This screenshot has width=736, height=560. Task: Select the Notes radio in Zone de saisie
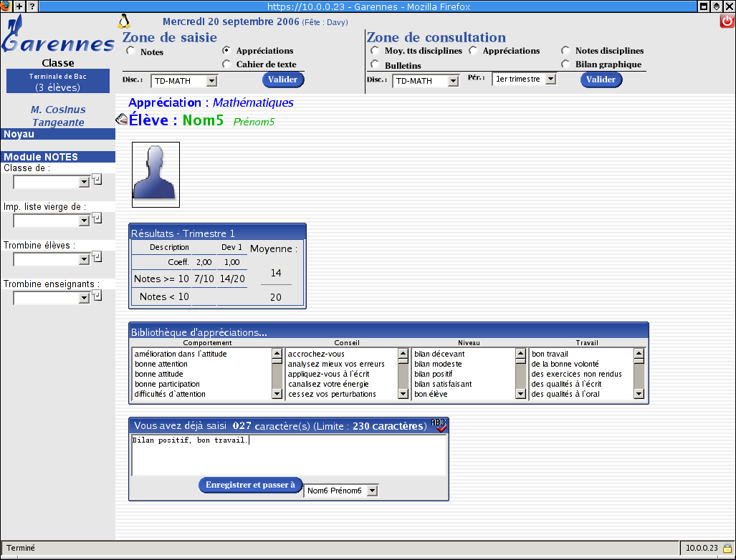pyautogui.click(x=130, y=52)
